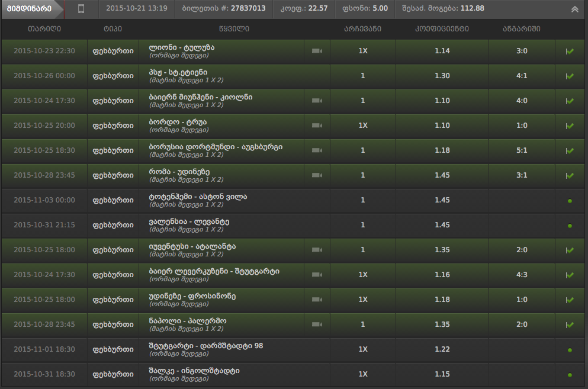This screenshot has height=389, width=588.
Task: Click score 5:1 for ბორუსია დორტმუნდი
Action: click(x=522, y=150)
